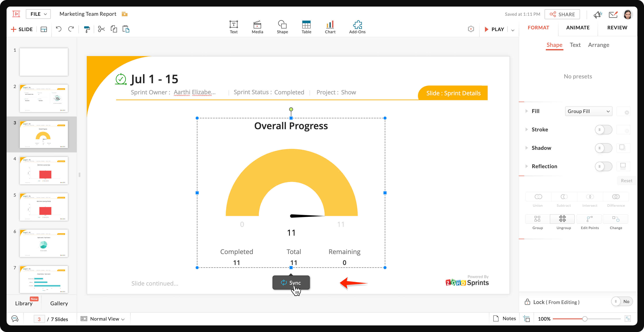Enable the Stroke toggle

coord(603,129)
